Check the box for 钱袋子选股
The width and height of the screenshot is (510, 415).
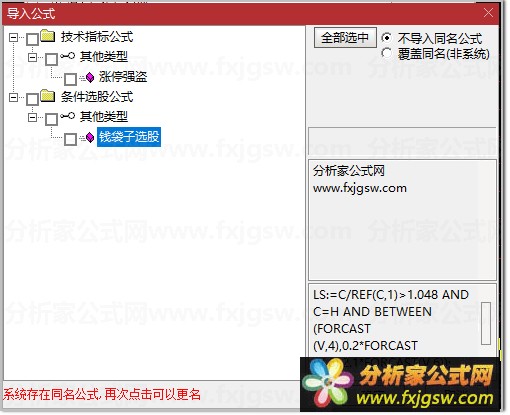coord(70,139)
